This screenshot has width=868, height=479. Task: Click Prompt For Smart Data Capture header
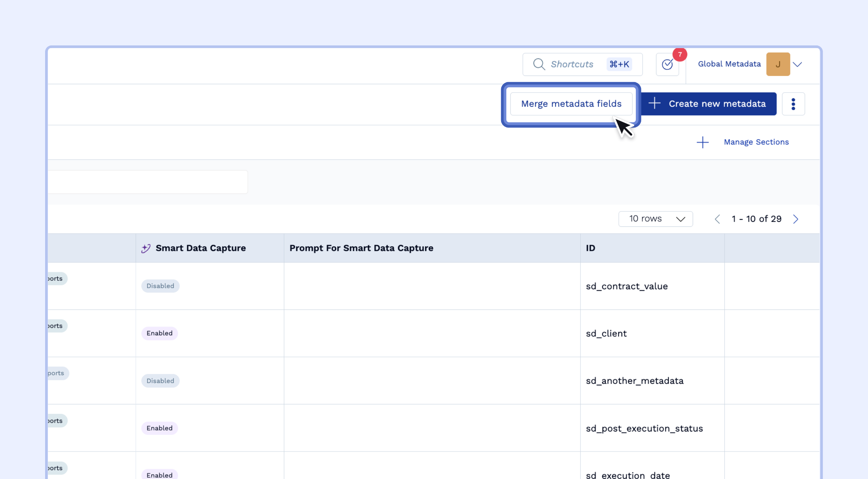(361, 248)
